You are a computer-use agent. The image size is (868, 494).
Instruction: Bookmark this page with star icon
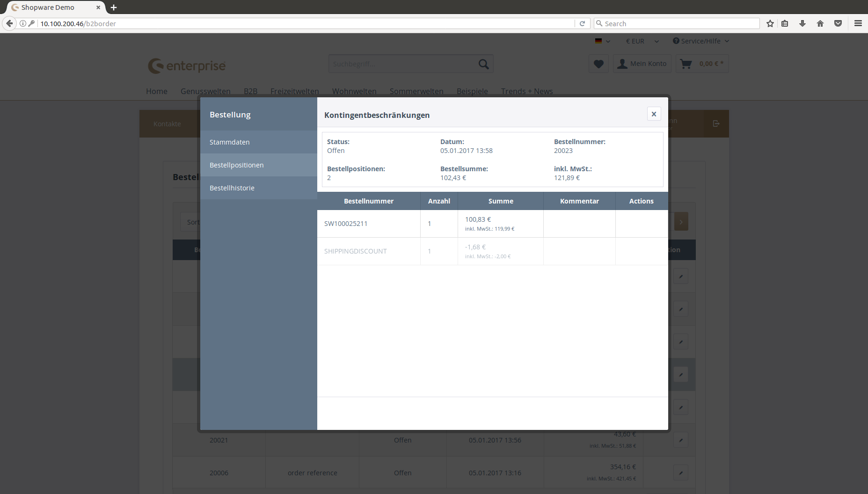click(770, 23)
